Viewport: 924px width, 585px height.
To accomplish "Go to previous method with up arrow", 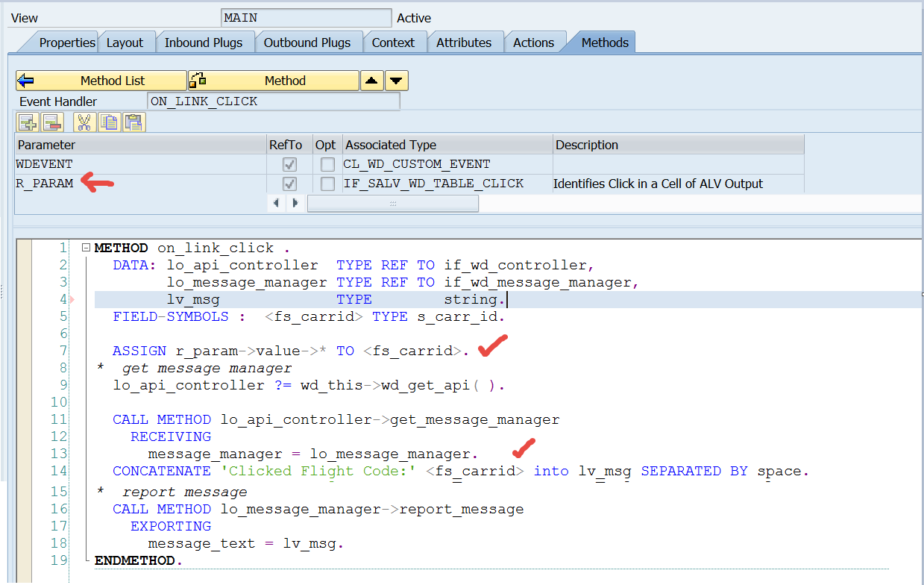I will (372, 81).
